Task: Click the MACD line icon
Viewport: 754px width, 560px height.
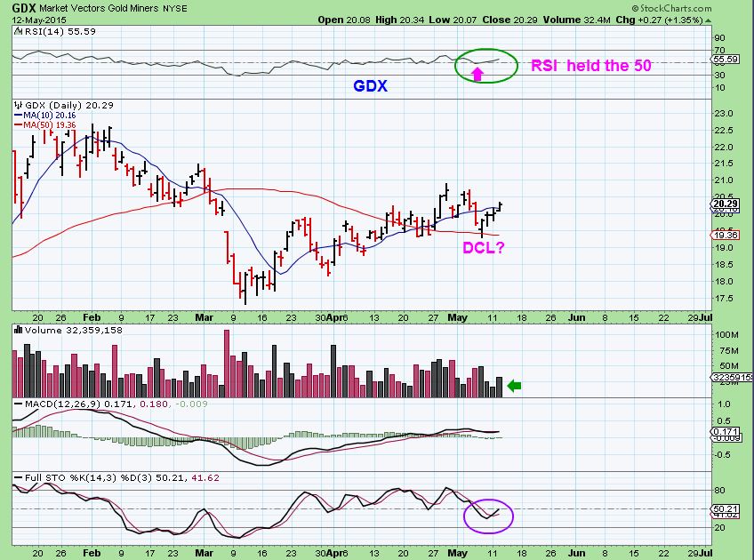Action: [x=16, y=404]
